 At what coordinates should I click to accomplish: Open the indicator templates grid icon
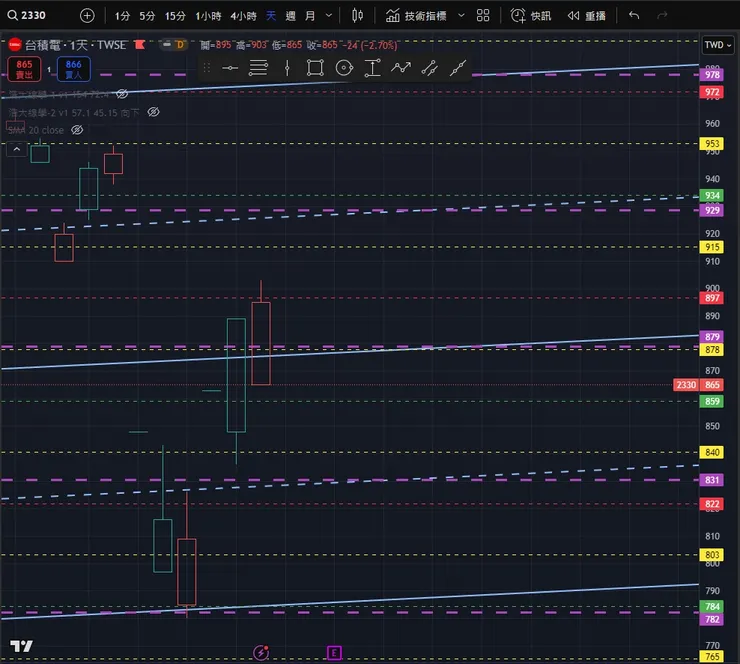483,16
